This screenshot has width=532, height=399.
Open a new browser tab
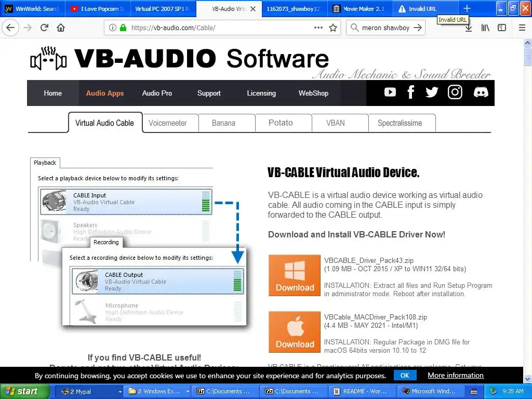pyautogui.click(x=467, y=8)
